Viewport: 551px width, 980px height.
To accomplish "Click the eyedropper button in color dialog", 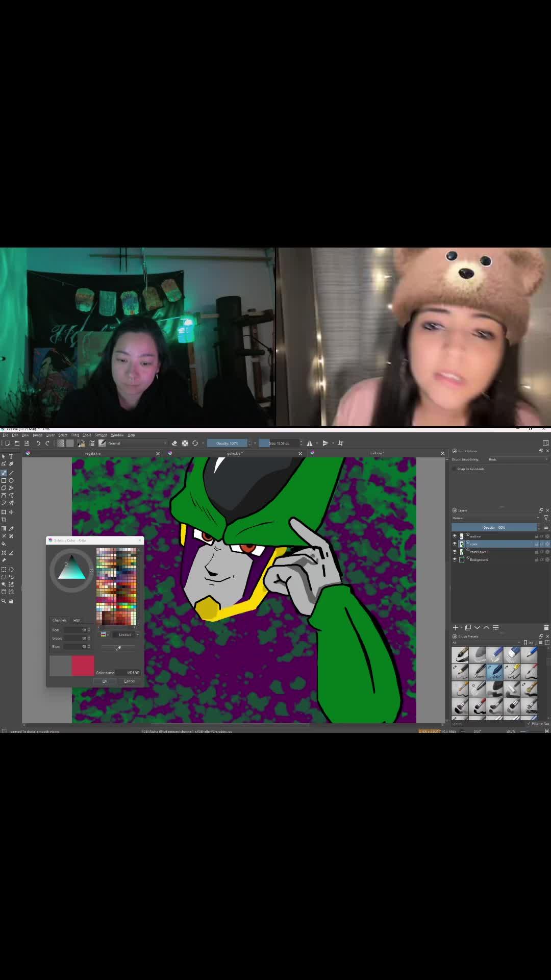I will pos(118,648).
